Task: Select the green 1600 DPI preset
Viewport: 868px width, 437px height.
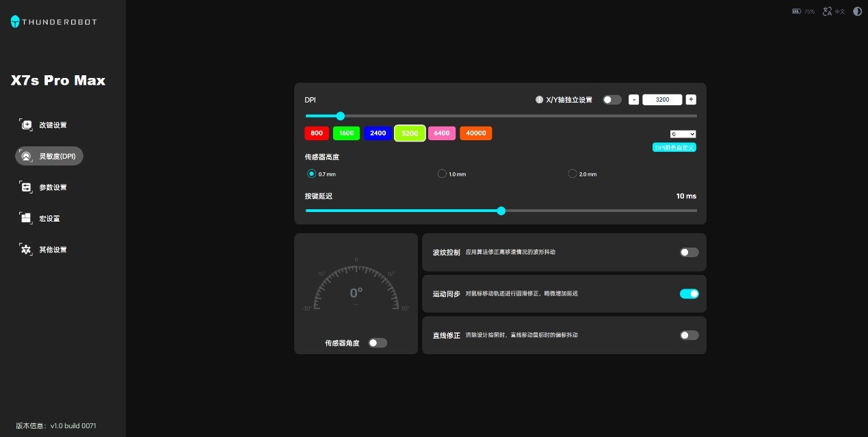Action: click(x=347, y=133)
